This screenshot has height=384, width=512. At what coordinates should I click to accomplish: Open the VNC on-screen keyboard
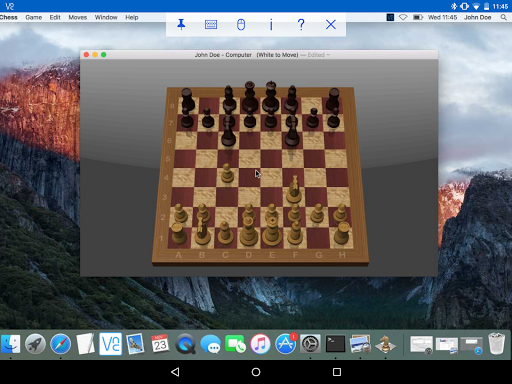pyautogui.click(x=211, y=24)
